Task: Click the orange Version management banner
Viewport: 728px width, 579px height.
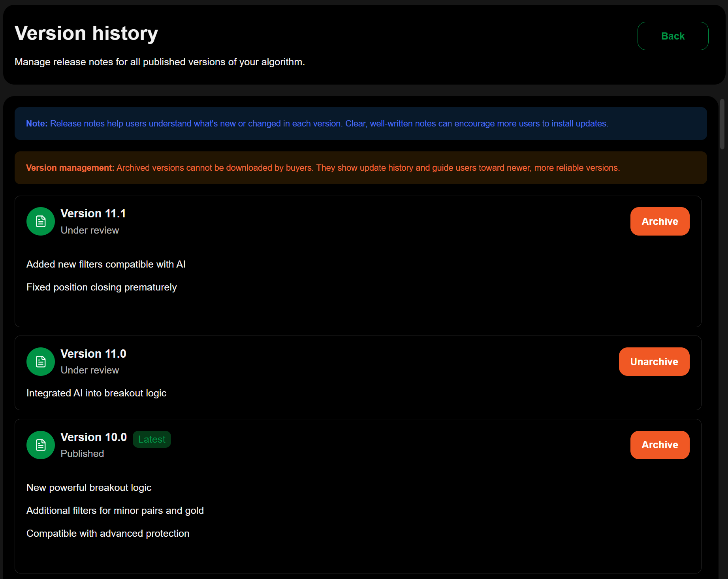Action: click(360, 168)
